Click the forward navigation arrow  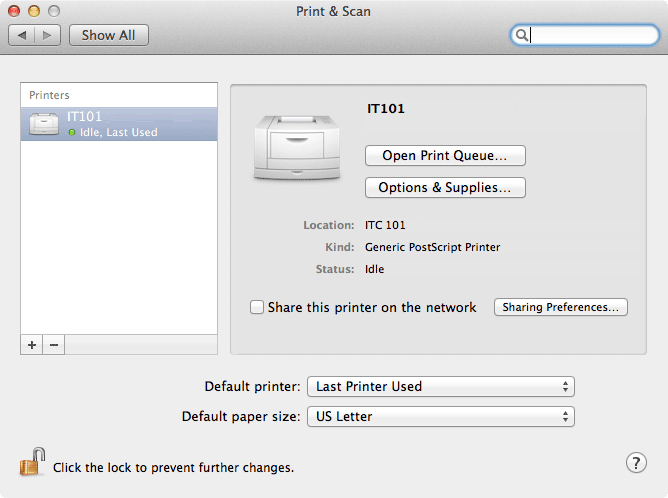47,35
